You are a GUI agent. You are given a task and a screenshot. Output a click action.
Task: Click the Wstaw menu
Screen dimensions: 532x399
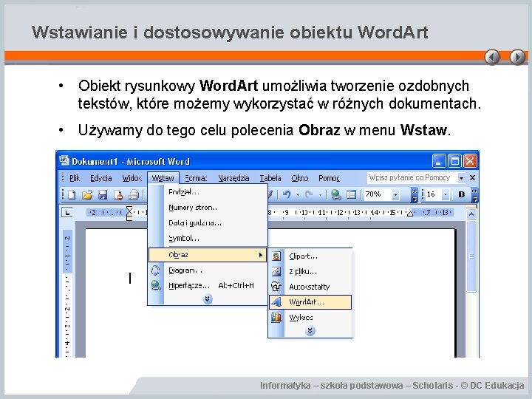(163, 178)
